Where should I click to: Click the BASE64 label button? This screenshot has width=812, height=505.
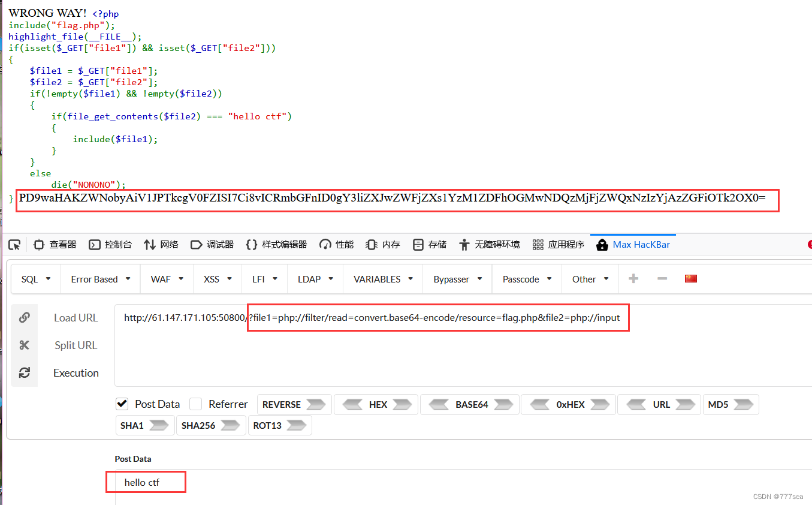click(x=472, y=405)
